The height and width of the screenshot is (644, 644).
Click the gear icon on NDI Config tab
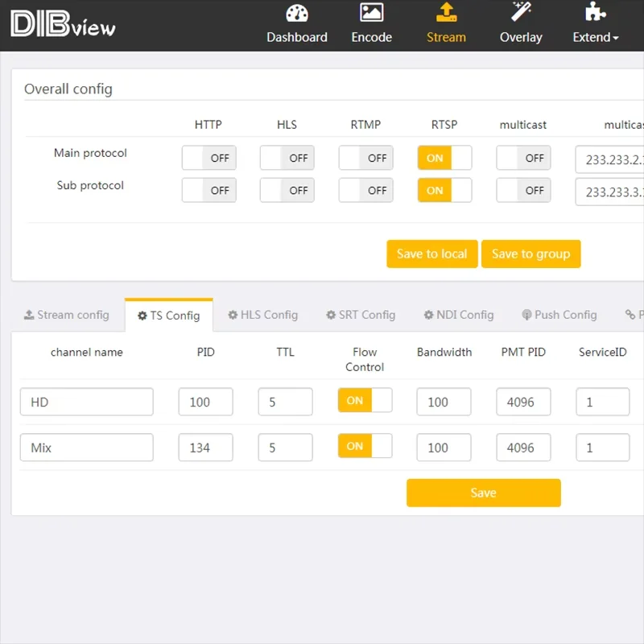[x=428, y=315]
